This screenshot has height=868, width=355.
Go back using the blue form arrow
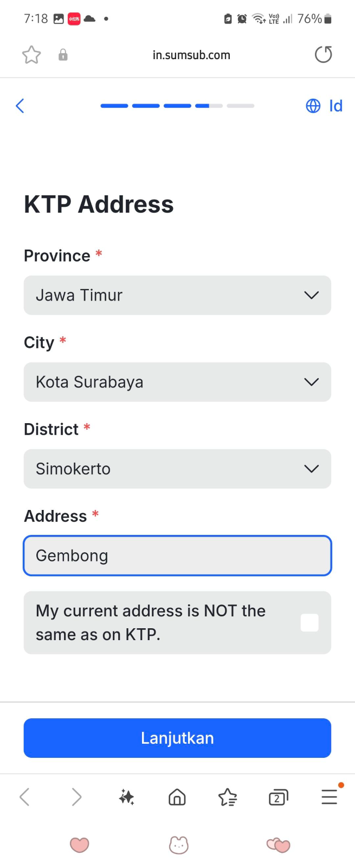(x=20, y=106)
